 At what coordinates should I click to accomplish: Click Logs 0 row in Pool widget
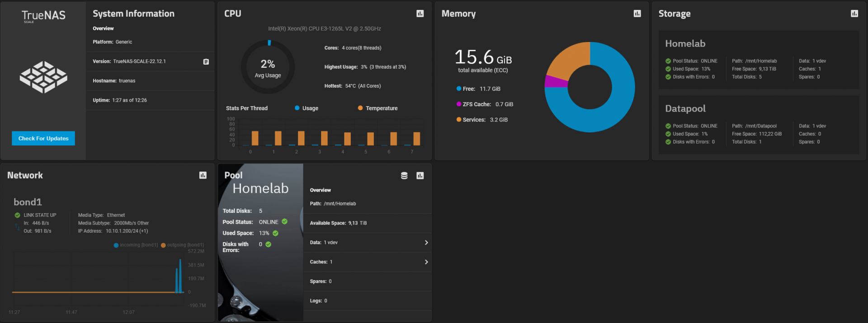coord(367,301)
